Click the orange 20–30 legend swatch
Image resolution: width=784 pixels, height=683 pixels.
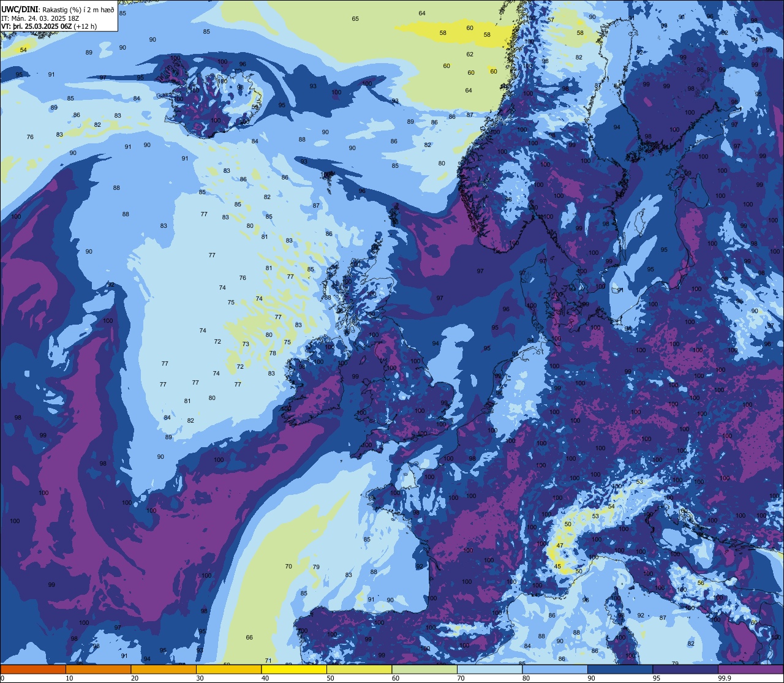pos(164,670)
